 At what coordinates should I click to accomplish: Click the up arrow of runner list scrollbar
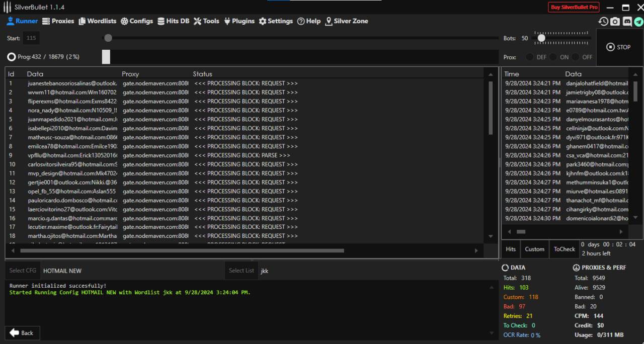click(491, 74)
